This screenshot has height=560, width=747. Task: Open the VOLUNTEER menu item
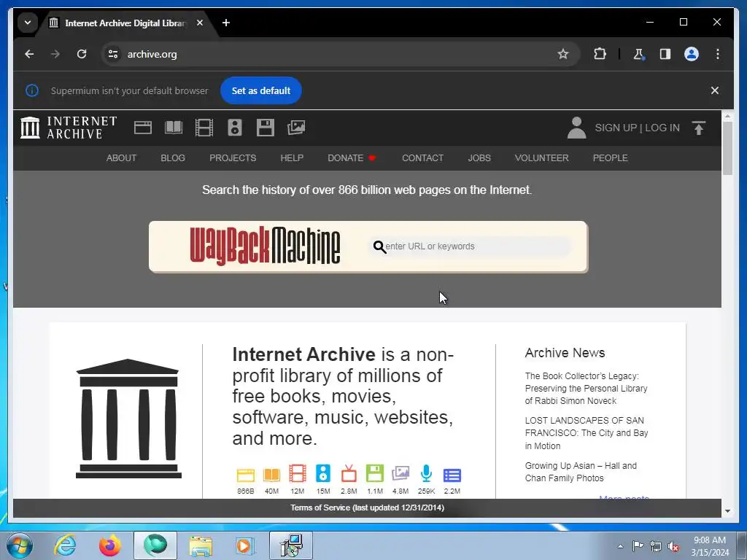542,158
